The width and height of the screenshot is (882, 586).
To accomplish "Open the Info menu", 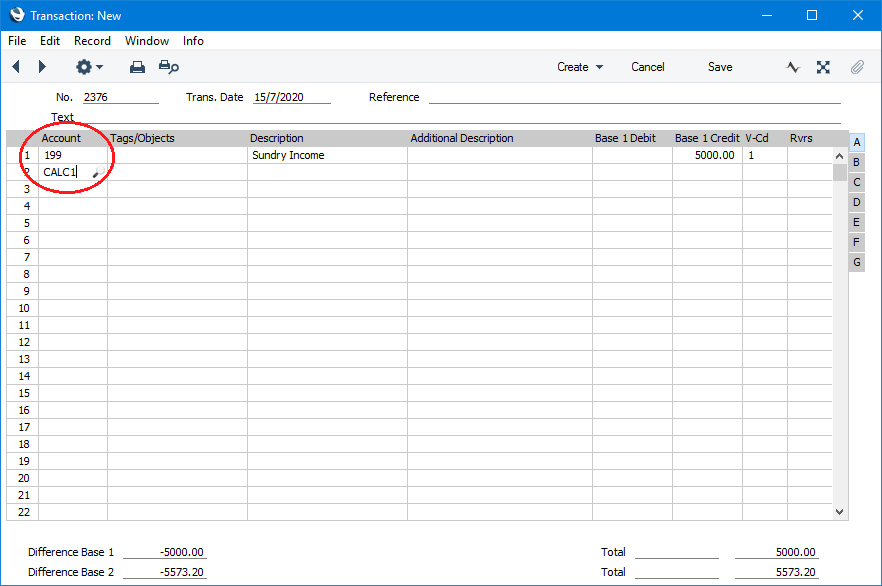I will pyautogui.click(x=193, y=41).
